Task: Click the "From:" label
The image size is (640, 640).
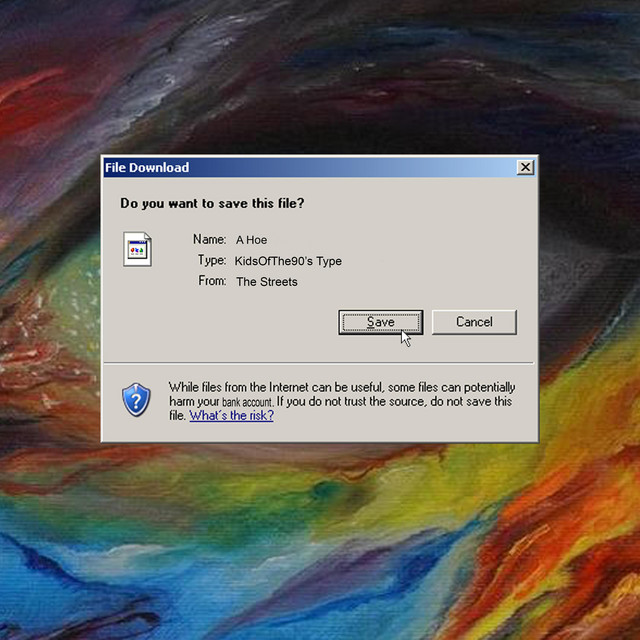Action: pos(212,281)
